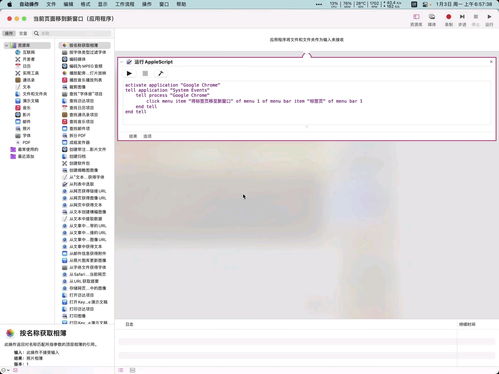Stop the AppleScript with its square button

[x=145, y=73]
